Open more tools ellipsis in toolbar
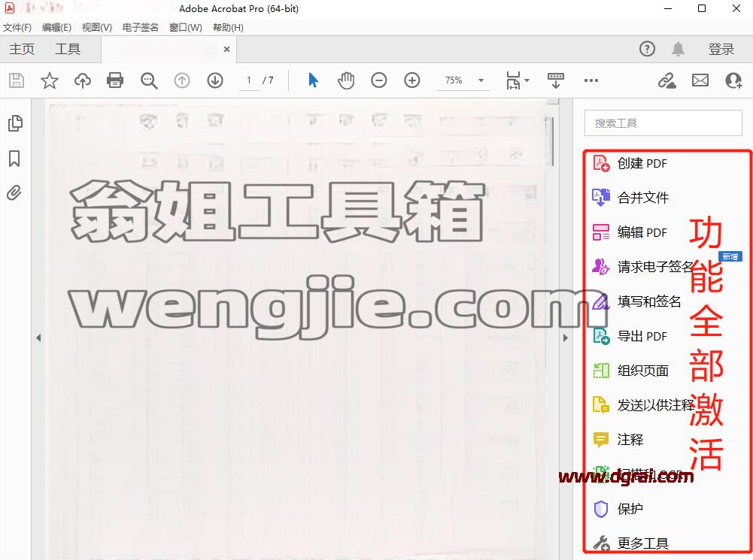The height and width of the screenshot is (560, 753). click(591, 80)
